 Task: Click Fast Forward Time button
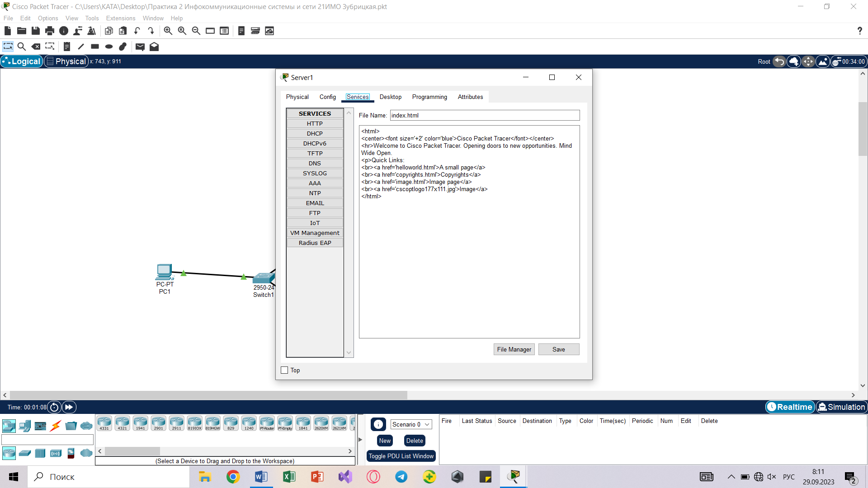(69, 407)
